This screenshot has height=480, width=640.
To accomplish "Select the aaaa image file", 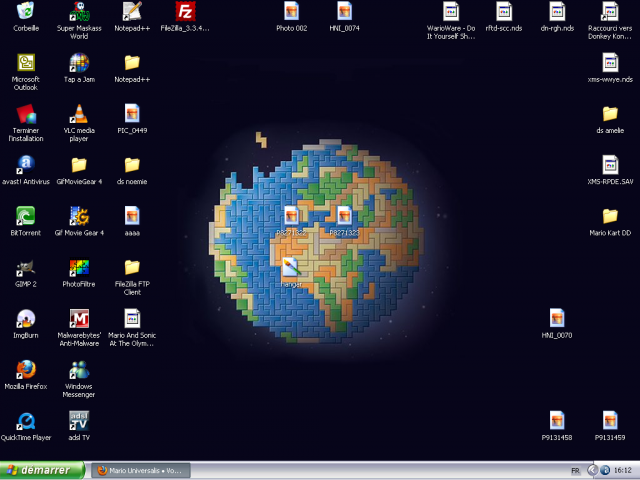I will pos(132,216).
